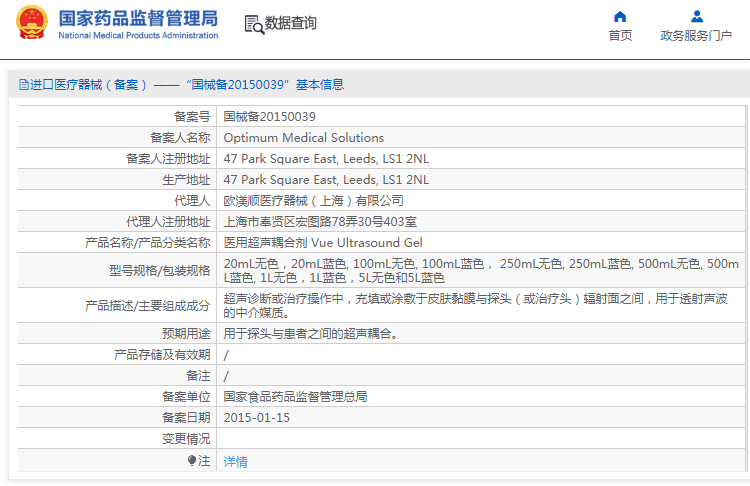Click the 备案人注册地址 label

click(x=168, y=159)
